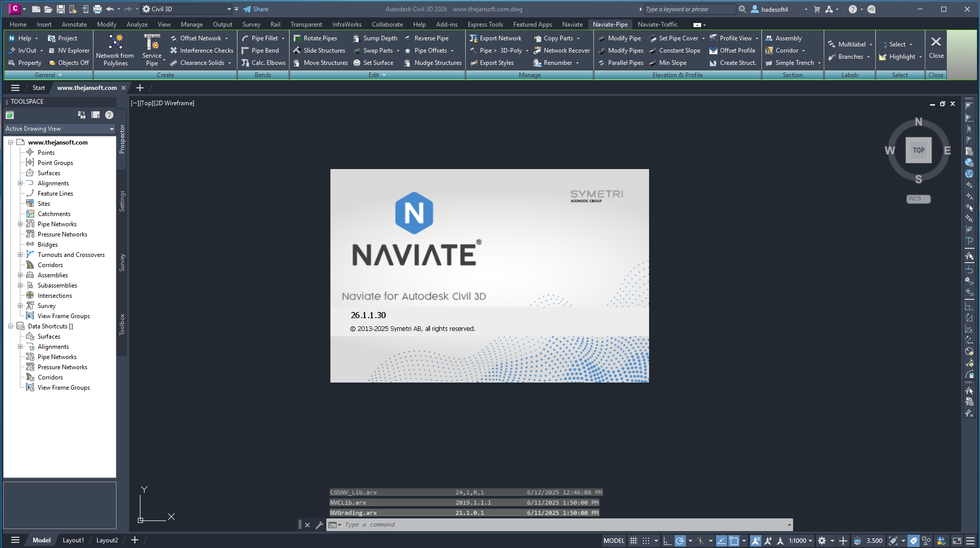Expand Simple Trench dropdown arrow
This screenshot has height=548, width=980.
819,63
